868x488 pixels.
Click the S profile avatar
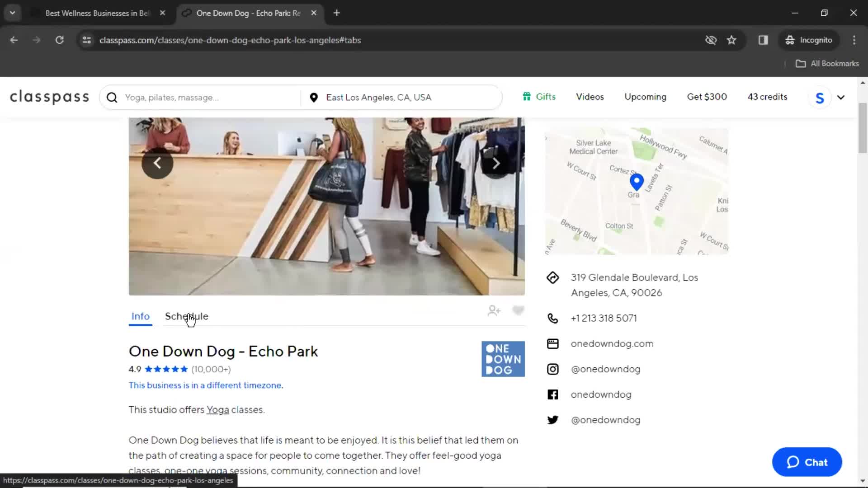[x=820, y=98]
